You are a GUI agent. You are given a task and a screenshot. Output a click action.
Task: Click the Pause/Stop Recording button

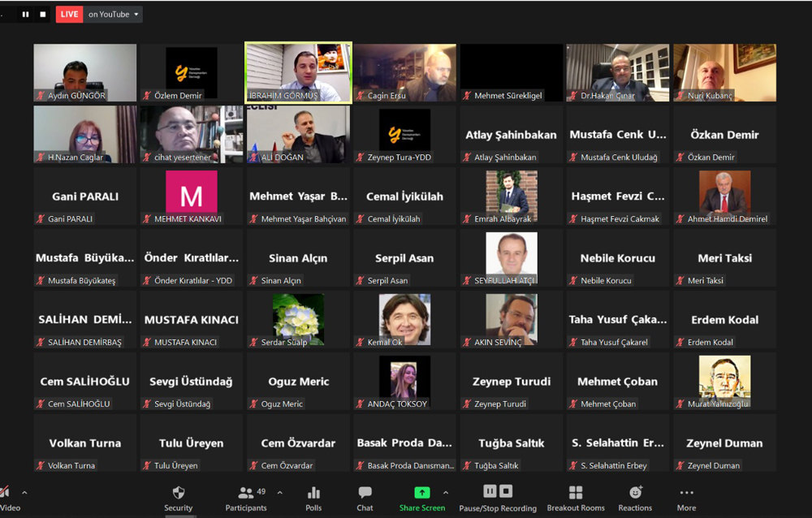pos(498,498)
